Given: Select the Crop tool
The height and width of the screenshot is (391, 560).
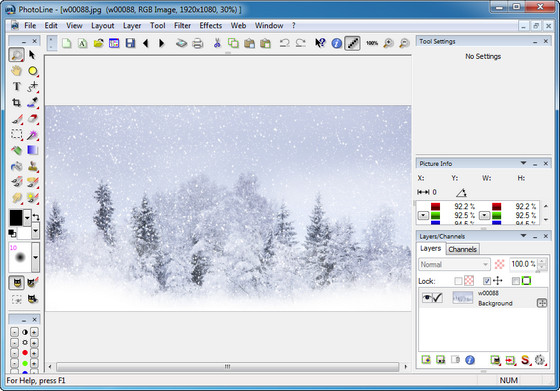Looking at the screenshot, I should coord(16,102).
